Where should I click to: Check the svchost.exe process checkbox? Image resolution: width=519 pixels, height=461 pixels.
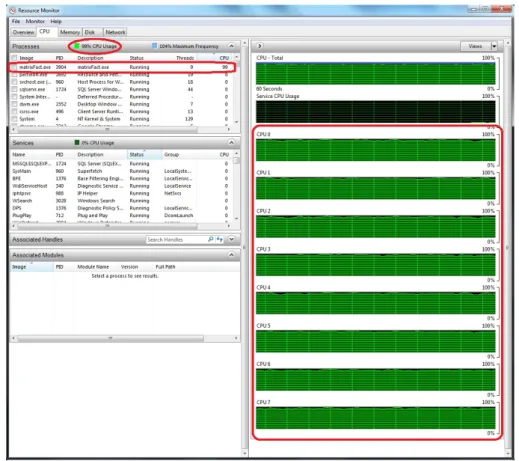point(14,82)
